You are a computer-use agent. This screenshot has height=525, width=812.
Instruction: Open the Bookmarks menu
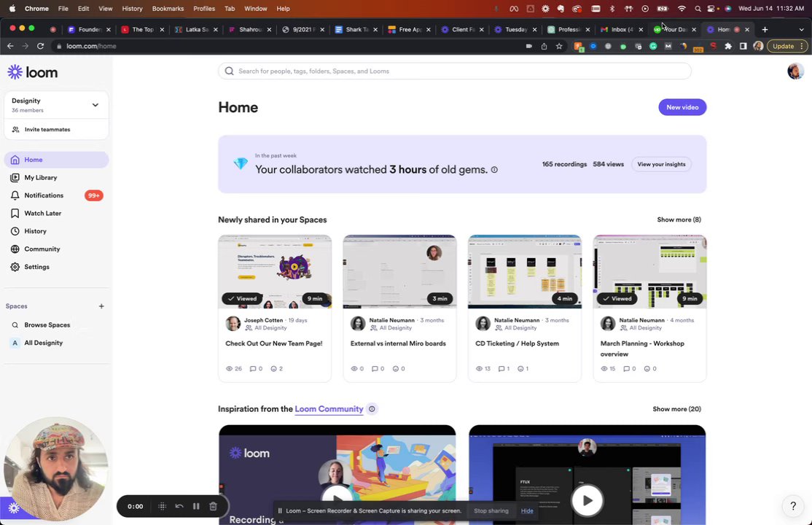pyautogui.click(x=168, y=9)
